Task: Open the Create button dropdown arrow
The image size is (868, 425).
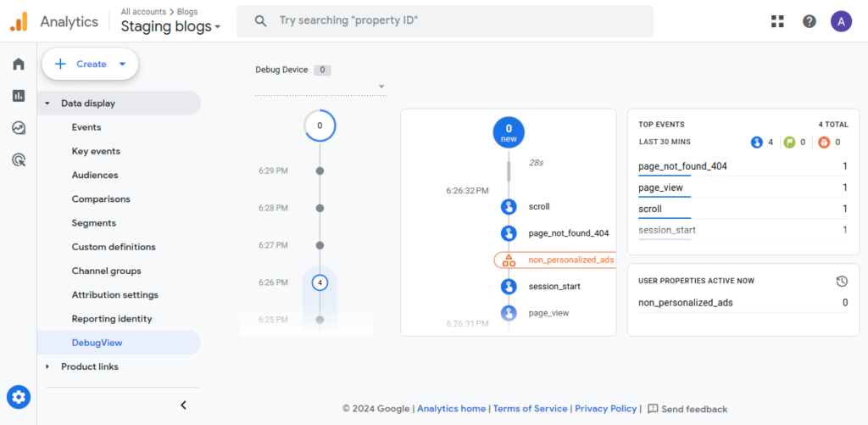Action: (122, 64)
